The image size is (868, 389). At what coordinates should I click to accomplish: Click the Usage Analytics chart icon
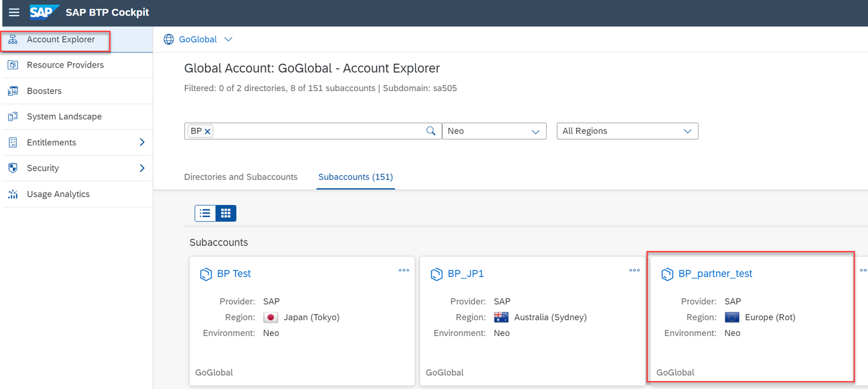click(13, 194)
